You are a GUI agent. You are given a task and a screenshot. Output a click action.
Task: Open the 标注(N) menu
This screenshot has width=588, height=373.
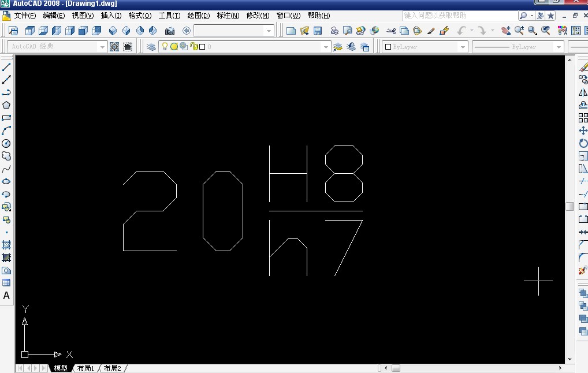click(x=228, y=16)
